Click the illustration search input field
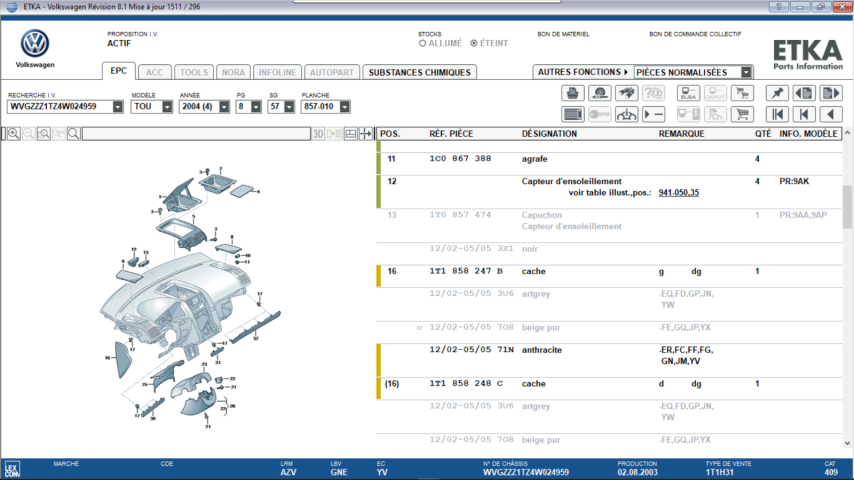The height and width of the screenshot is (480, 854). click(x=196, y=133)
